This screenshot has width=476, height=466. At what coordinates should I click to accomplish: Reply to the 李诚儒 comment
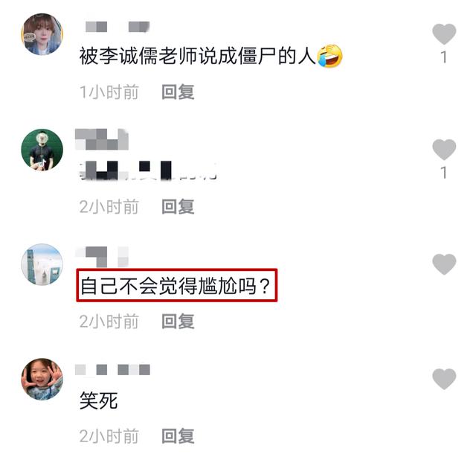(x=178, y=92)
